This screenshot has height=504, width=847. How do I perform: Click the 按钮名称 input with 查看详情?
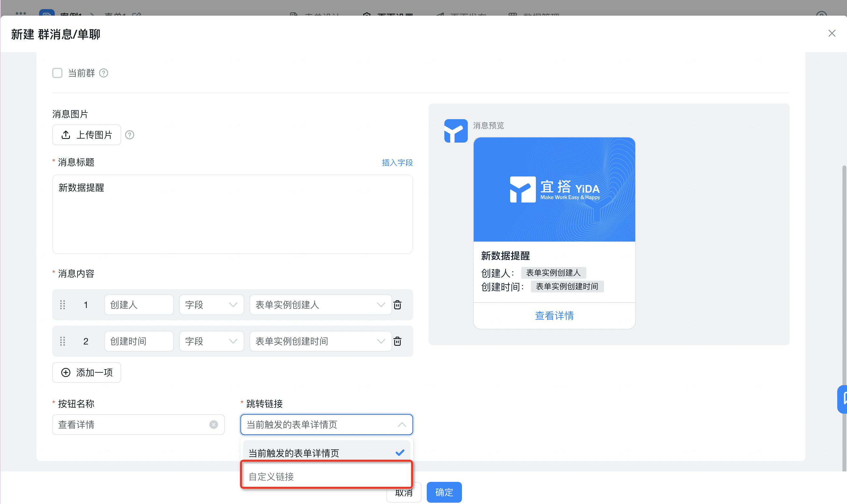point(138,425)
